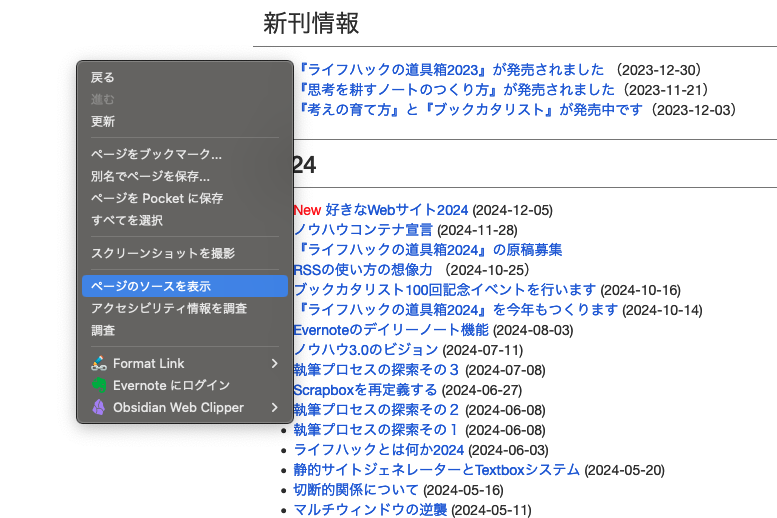Screen dimensions: 777x518
Task: Open the マルチウィンドウの逆襲 article link
Action: 370,510
